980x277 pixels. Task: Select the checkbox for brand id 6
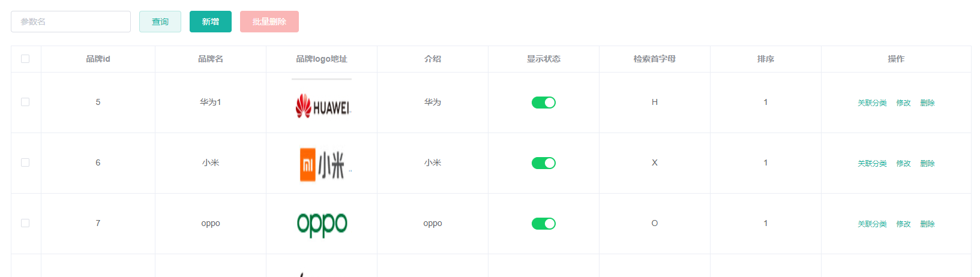coord(25,162)
